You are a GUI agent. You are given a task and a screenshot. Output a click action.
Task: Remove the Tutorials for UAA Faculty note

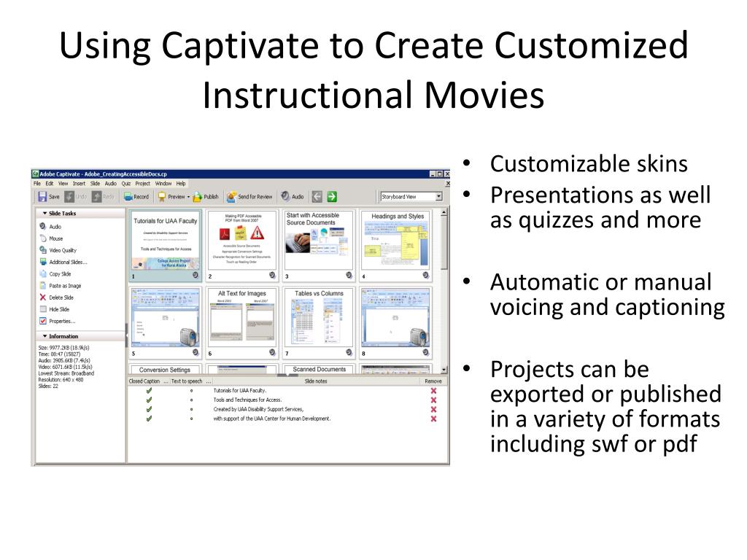coord(433,391)
